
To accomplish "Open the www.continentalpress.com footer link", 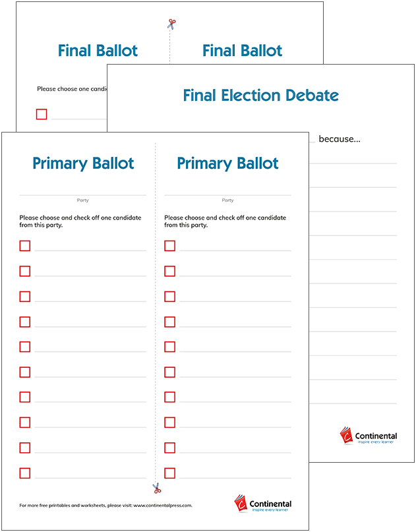I will 162,506.
